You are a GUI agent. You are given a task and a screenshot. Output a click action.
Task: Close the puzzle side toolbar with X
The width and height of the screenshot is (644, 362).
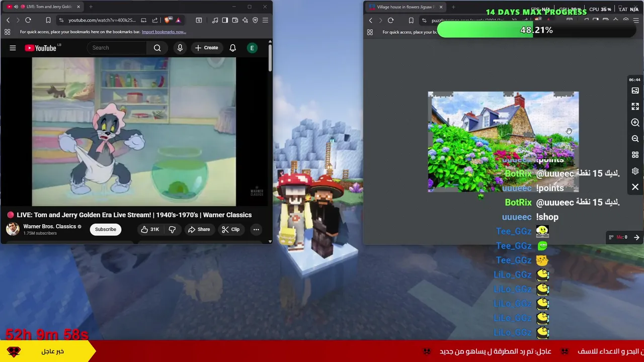(x=635, y=187)
